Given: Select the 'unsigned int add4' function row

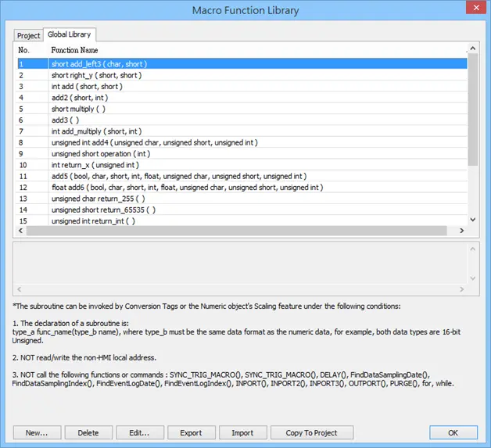Looking at the screenshot, I should click(242, 142).
